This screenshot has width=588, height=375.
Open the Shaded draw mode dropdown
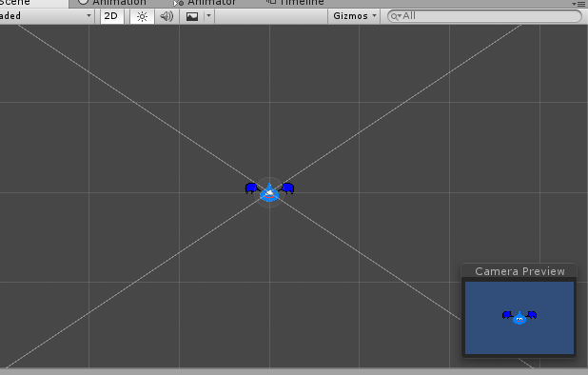[x=46, y=16]
